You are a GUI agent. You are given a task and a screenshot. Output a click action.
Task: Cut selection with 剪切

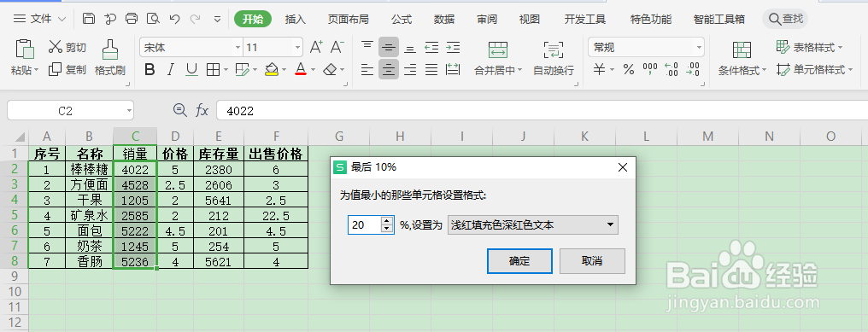(x=67, y=48)
